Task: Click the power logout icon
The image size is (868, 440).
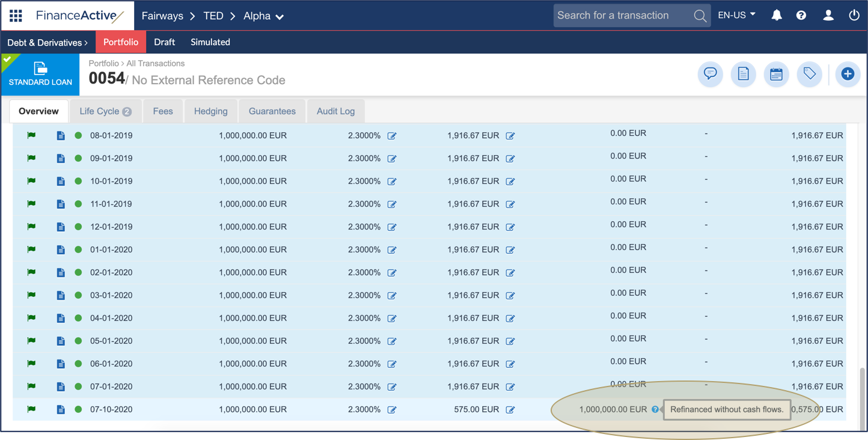Action: click(x=854, y=15)
